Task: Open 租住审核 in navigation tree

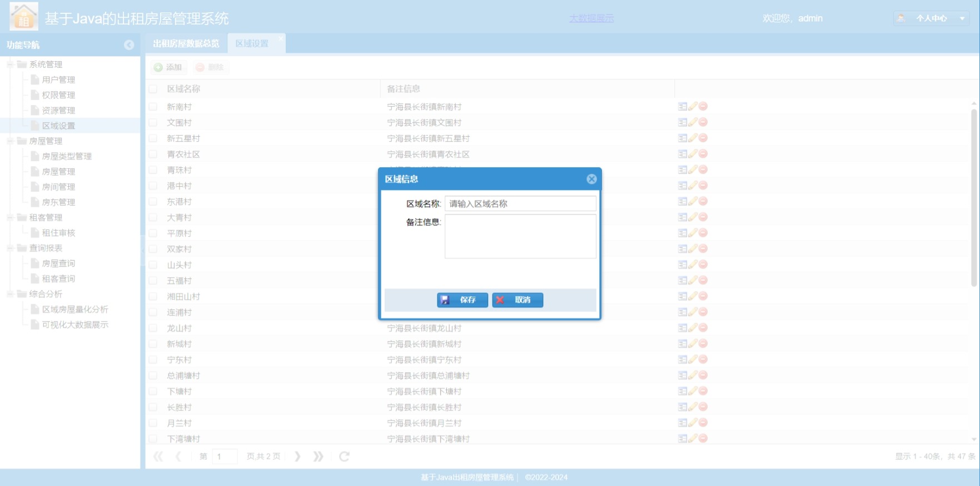Action: pos(58,233)
